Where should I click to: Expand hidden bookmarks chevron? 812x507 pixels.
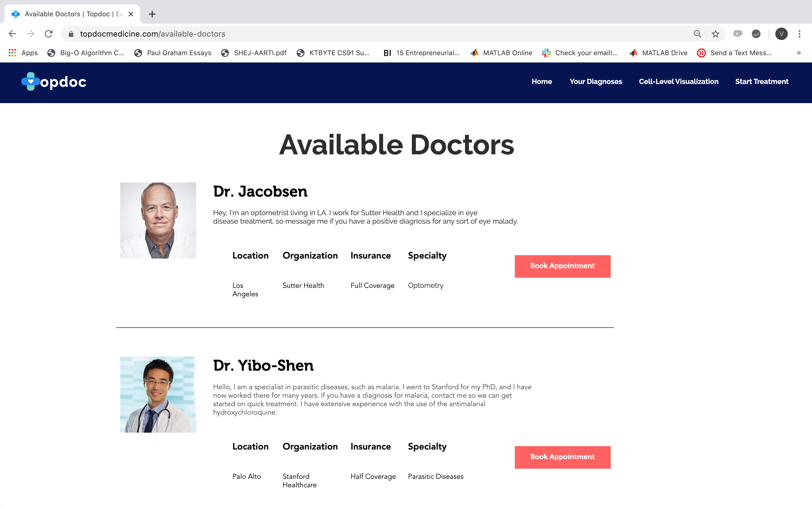pos(798,53)
